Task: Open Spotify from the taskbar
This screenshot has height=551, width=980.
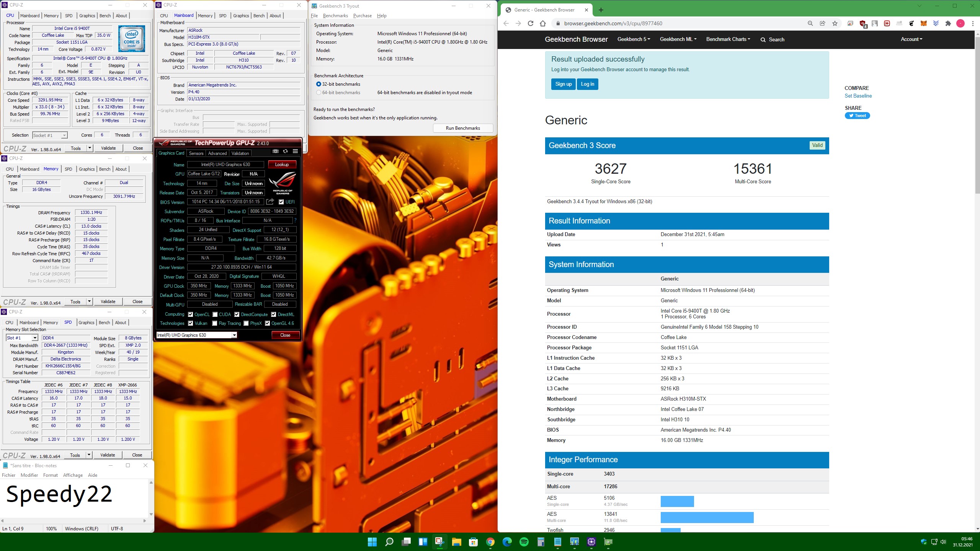Action: (x=524, y=542)
